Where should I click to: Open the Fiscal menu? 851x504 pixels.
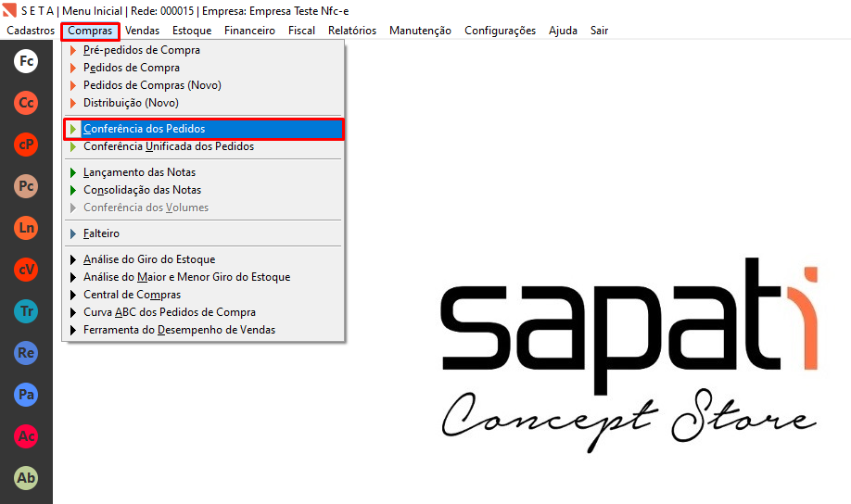click(302, 31)
